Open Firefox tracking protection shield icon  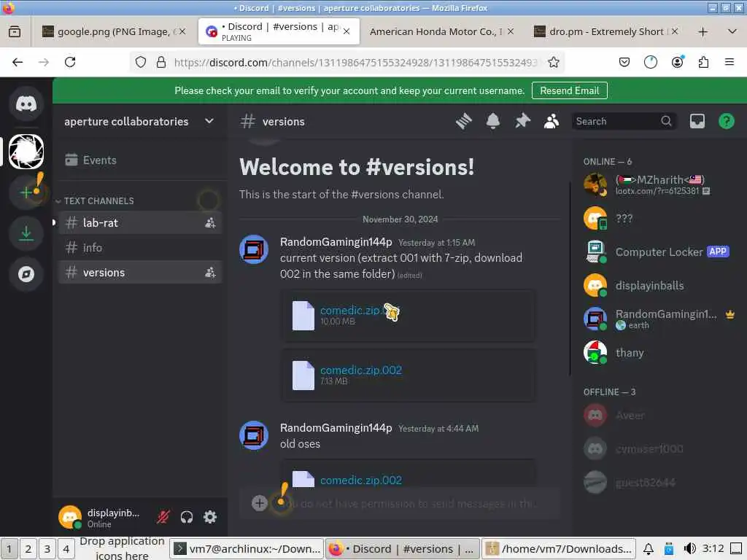141,63
